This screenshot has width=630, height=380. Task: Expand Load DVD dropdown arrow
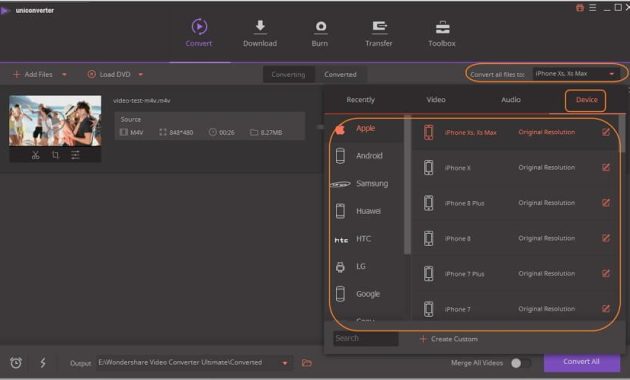coord(141,75)
